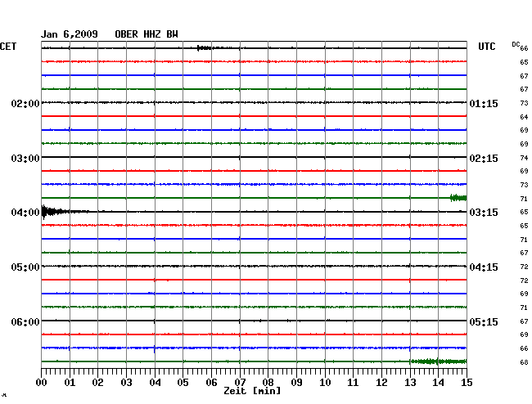Image resolution: width=532 pixels, height=404 pixels.
Task: Click the green signal on the bottom trace
Action: point(439,361)
